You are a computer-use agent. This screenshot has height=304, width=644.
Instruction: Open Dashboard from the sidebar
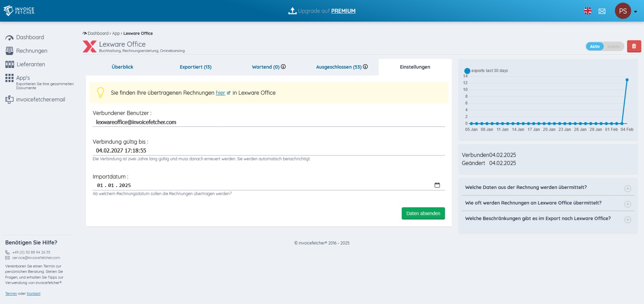[x=30, y=37]
